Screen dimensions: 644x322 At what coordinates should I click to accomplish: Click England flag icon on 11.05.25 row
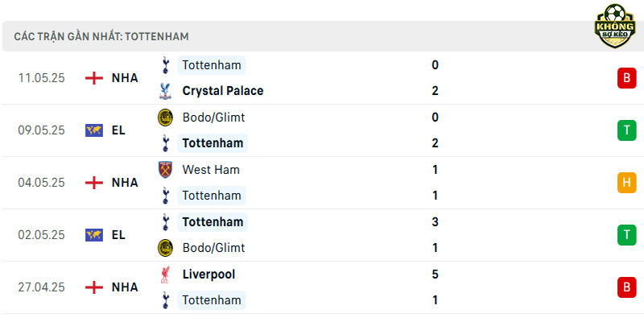tap(94, 78)
